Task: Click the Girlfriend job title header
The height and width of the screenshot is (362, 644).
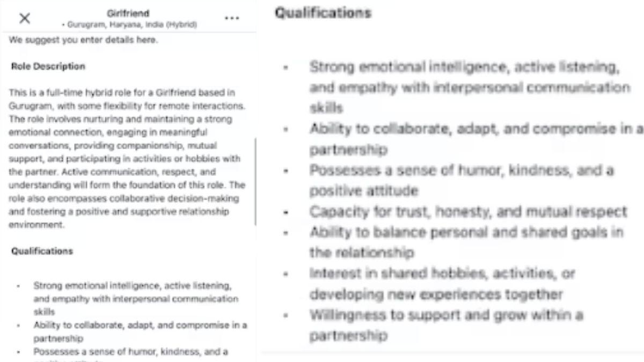Action: coord(128,13)
